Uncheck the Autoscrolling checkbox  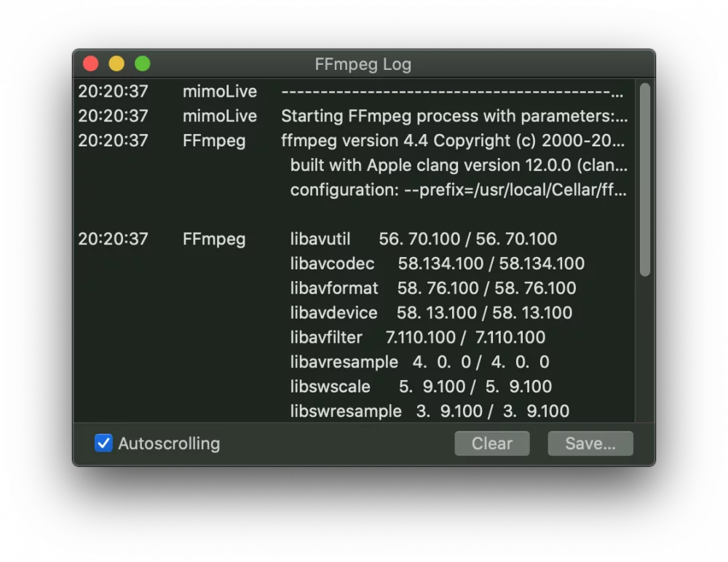coord(103,443)
